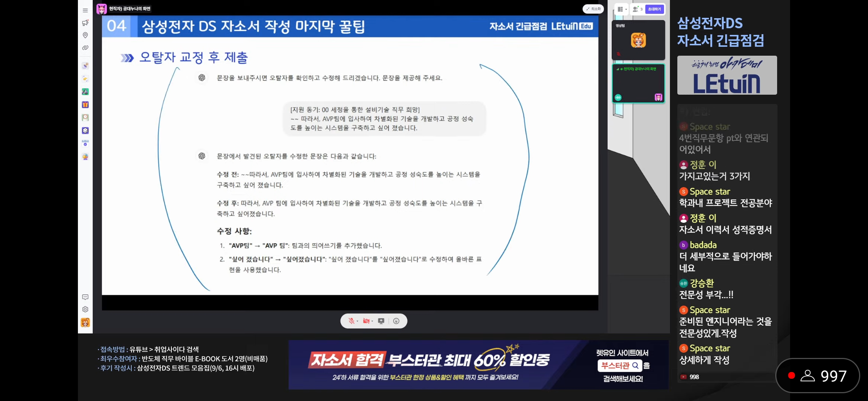Start screen sharing
The height and width of the screenshot is (401, 868).
(x=381, y=321)
